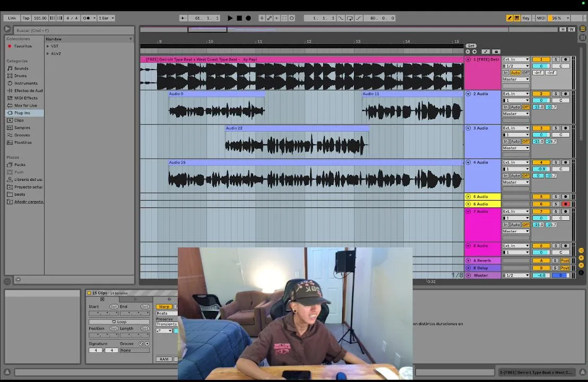Screen dimensions: 588x382
Task: Open Max for Live category
Action: [25, 106]
